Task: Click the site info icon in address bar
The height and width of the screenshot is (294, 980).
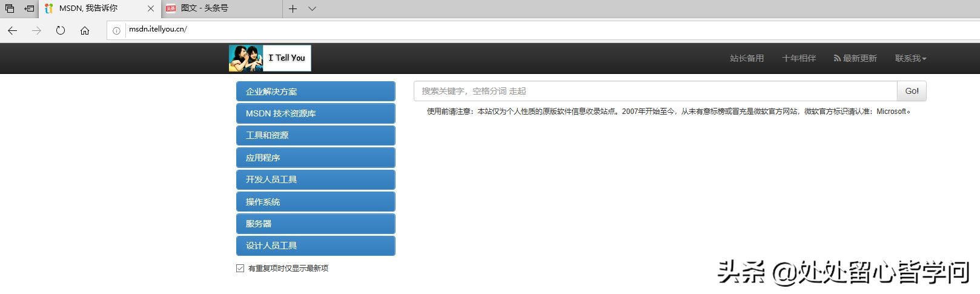Action: click(x=116, y=30)
